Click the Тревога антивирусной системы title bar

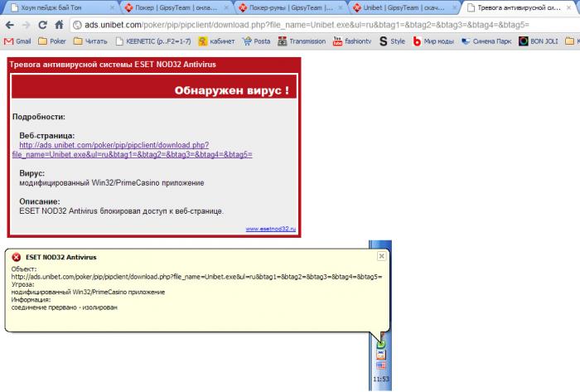(154, 65)
